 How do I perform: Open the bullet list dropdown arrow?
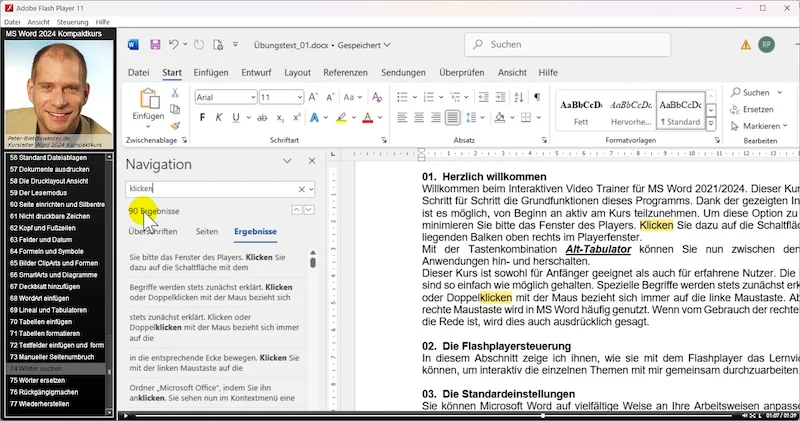click(x=414, y=97)
